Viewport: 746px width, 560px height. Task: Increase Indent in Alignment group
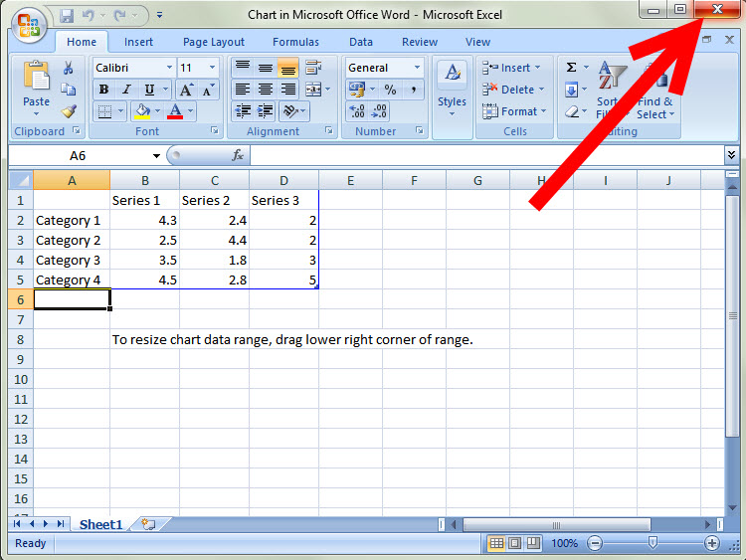pos(266,111)
